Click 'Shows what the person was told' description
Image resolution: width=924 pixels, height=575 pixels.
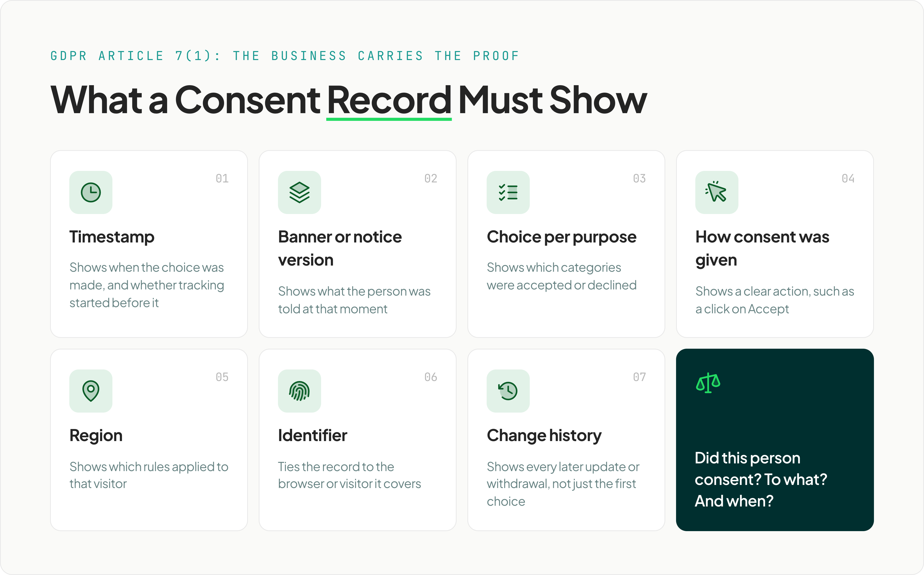(354, 300)
